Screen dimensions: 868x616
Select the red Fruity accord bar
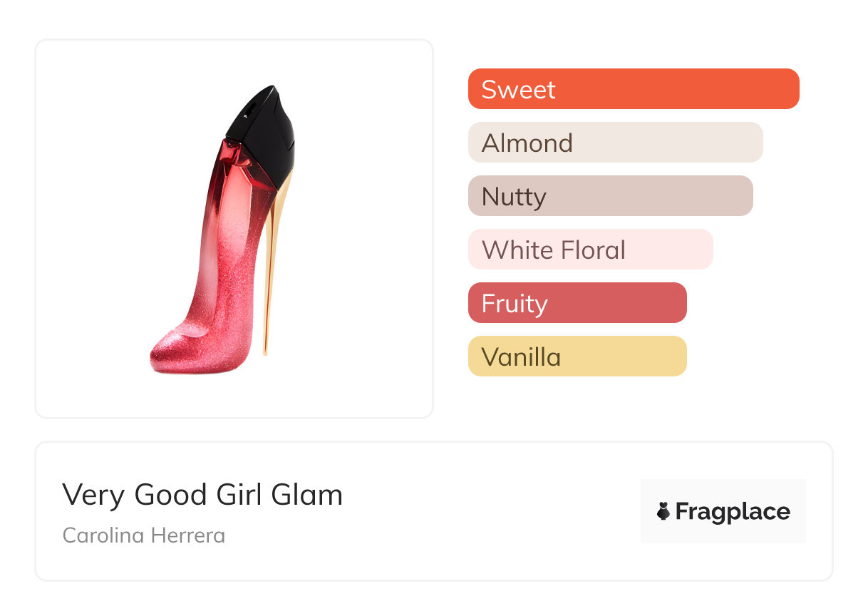pos(577,303)
